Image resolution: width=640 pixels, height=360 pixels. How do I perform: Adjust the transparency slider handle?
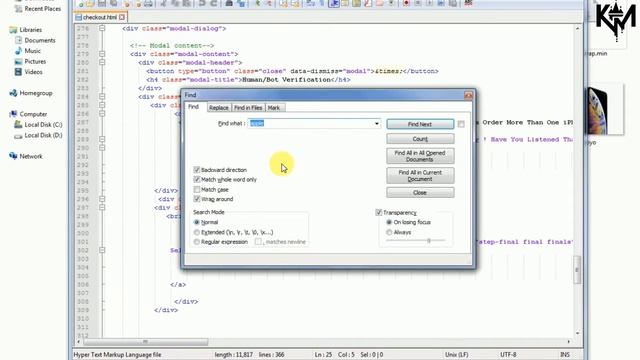coord(429,241)
